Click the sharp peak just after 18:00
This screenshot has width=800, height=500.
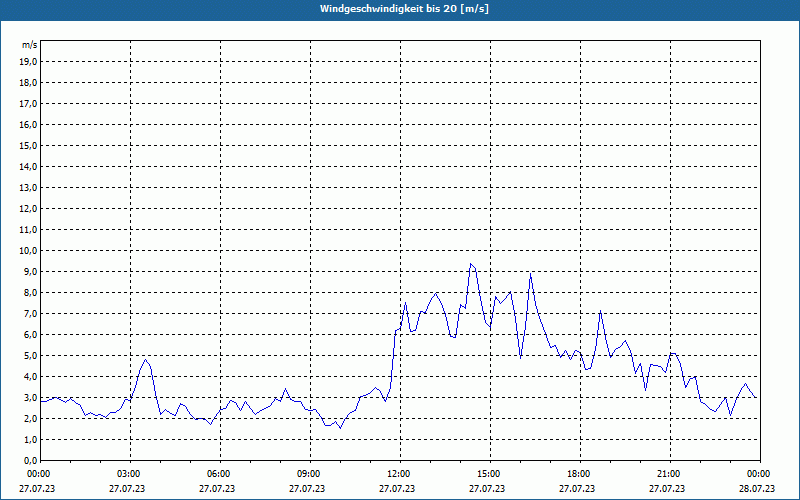click(x=600, y=311)
